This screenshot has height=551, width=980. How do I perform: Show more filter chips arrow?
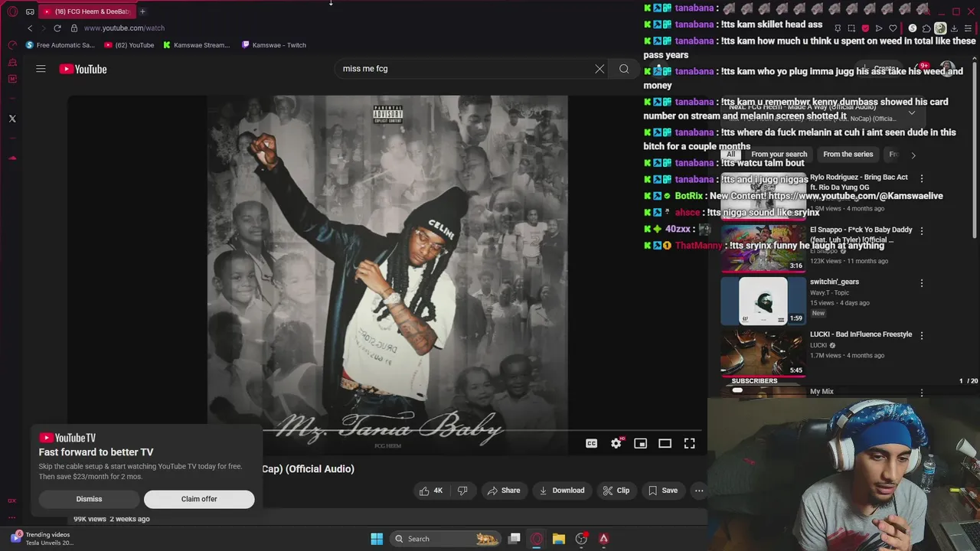(913, 155)
